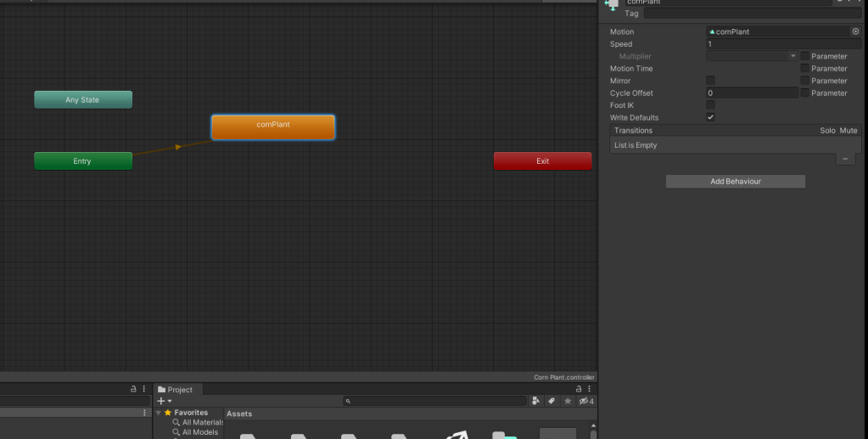The height and width of the screenshot is (439, 868).
Task: Select the Any State node
Action: [x=83, y=100]
